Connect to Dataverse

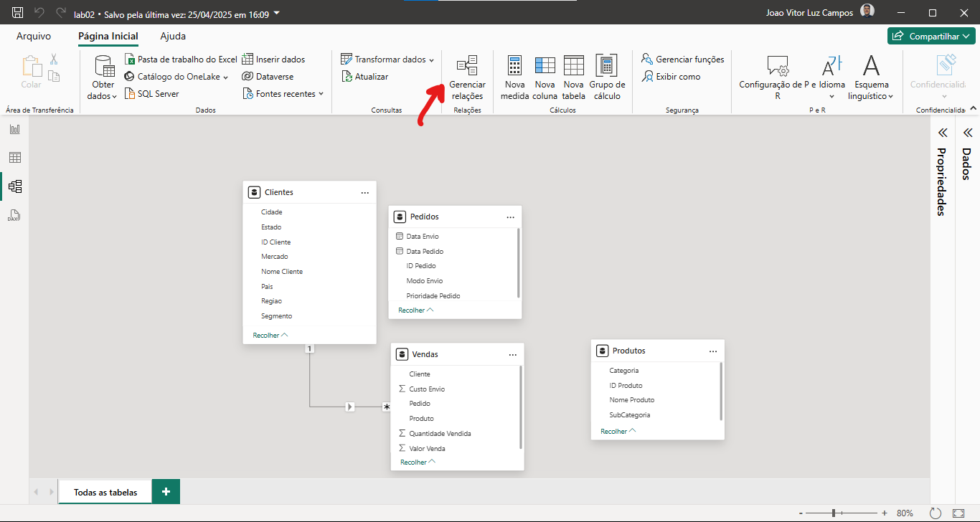268,77
